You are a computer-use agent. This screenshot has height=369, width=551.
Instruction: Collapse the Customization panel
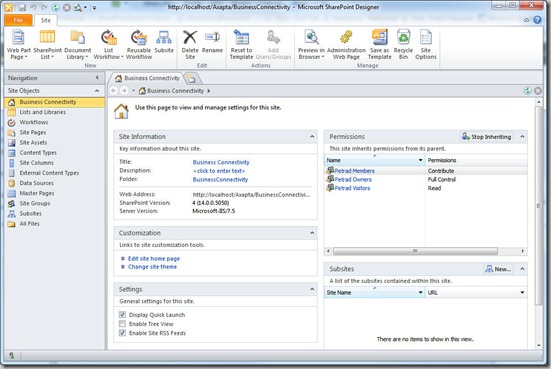click(312, 233)
